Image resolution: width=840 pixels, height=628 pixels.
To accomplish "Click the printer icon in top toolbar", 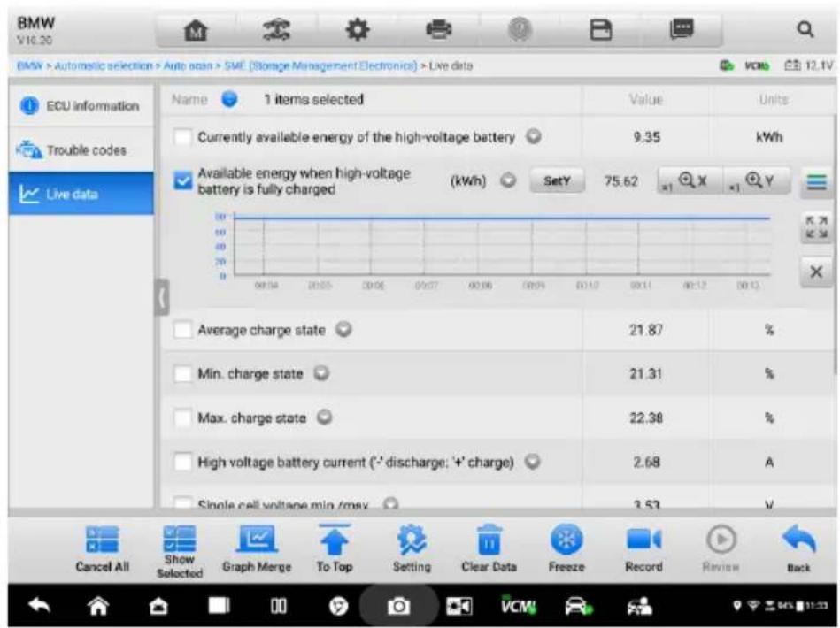I will tap(438, 29).
